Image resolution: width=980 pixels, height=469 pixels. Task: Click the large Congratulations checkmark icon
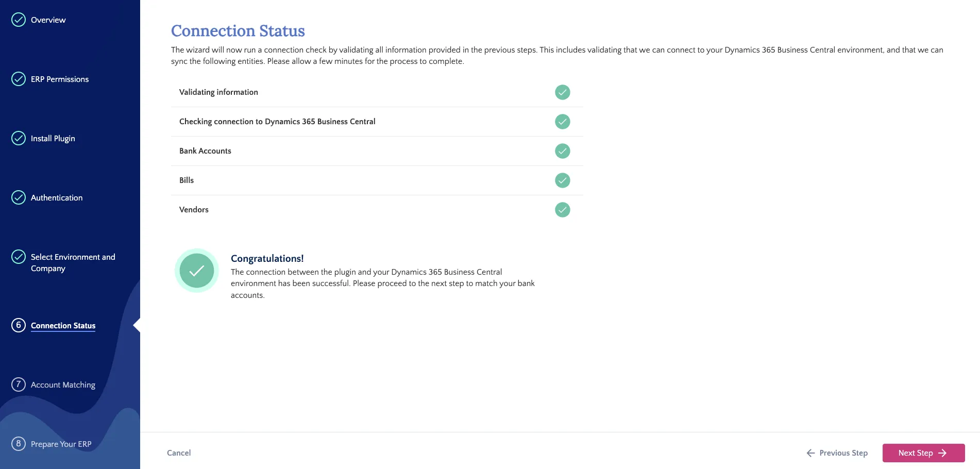pos(197,271)
